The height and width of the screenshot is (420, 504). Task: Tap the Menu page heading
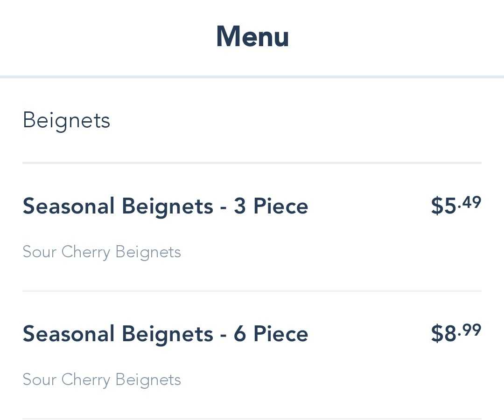[x=252, y=37]
